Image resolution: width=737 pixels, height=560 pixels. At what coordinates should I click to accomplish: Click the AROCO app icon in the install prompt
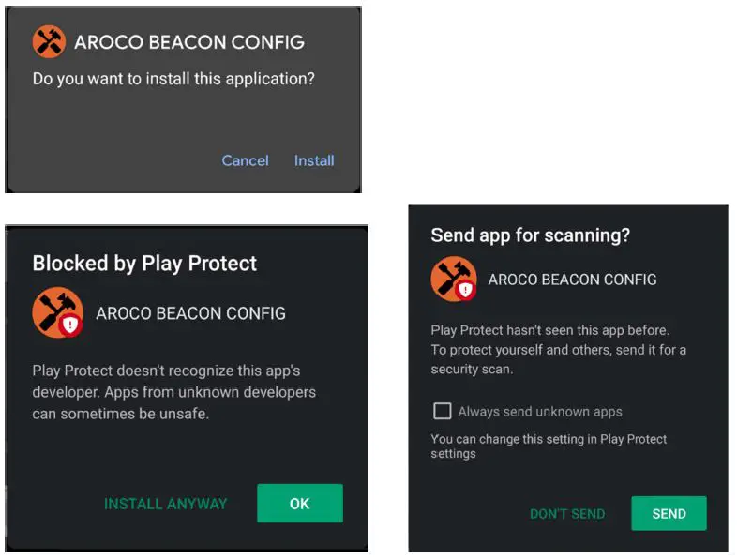tap(49, 42)
